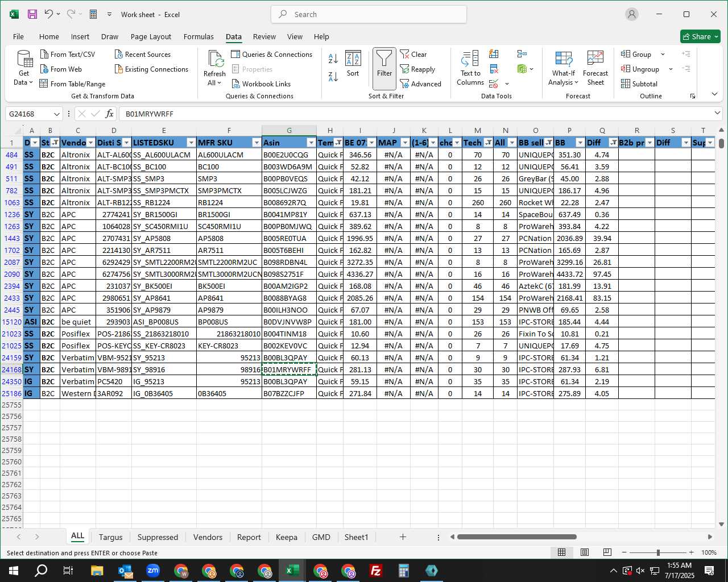Expand the formula bar
Viewport: 728px width, 582px height.
coord(718,114)
